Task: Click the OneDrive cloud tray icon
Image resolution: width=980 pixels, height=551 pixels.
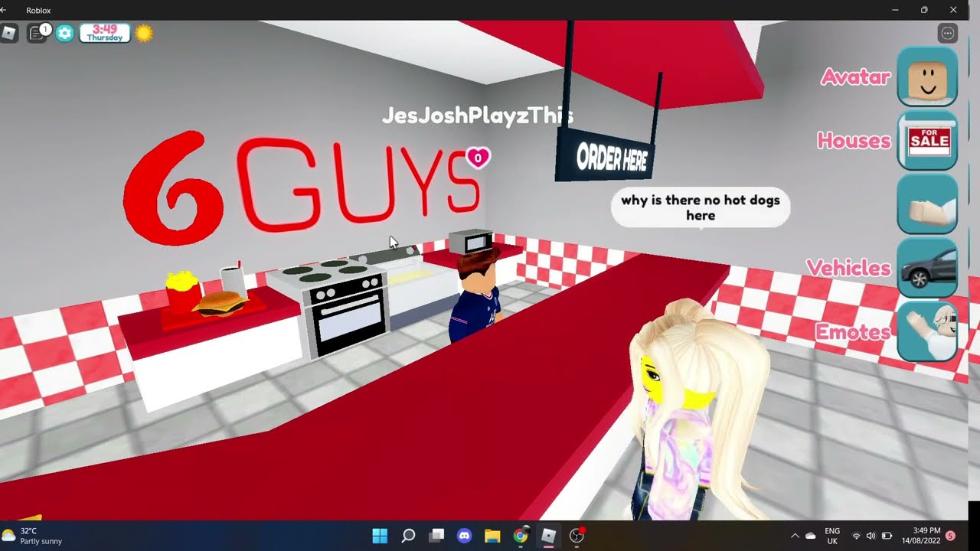Action: point(810,536)
